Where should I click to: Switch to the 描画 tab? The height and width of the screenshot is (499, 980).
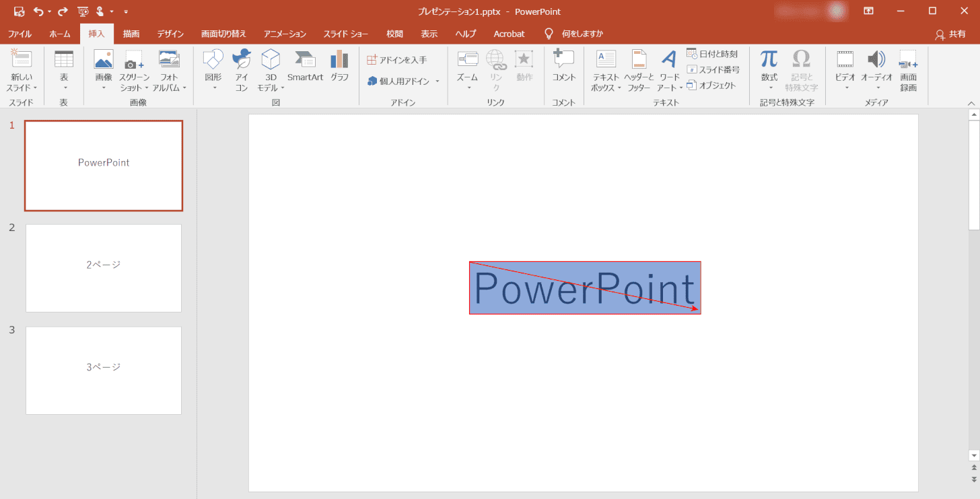click(131, 34)
